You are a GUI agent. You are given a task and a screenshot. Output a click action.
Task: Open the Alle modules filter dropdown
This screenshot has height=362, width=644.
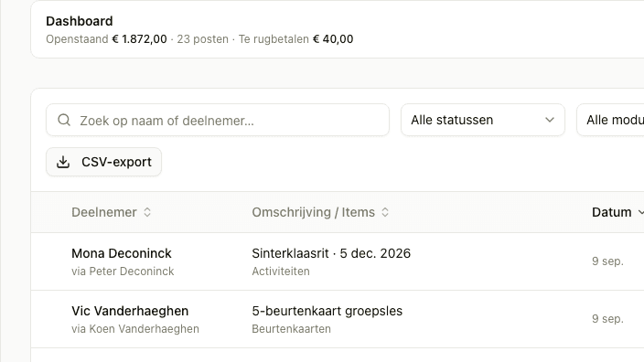[x=610, y=120]
